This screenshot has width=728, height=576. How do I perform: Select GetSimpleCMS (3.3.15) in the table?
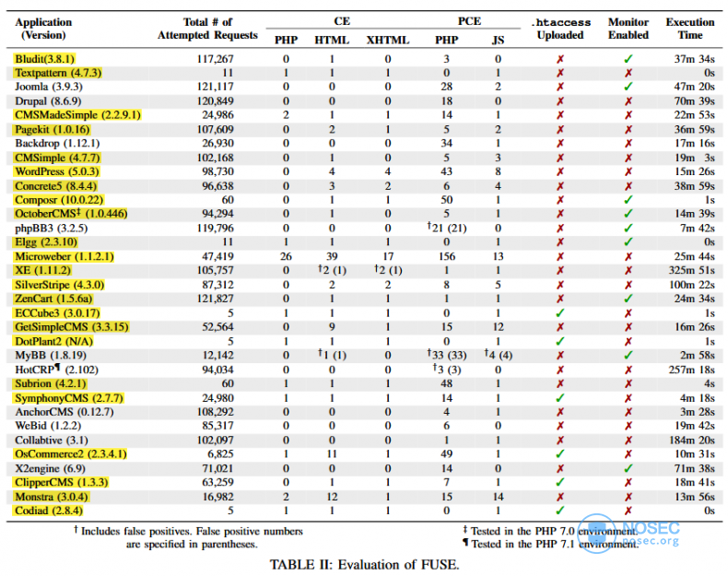point(72,327)
